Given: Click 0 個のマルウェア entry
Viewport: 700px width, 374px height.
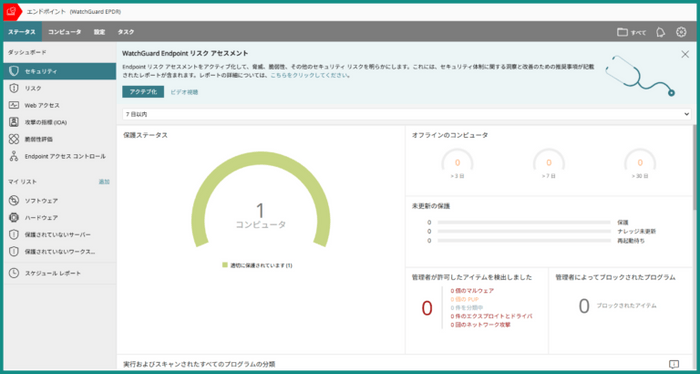Looking at the screenshot, I should point(472,291).
